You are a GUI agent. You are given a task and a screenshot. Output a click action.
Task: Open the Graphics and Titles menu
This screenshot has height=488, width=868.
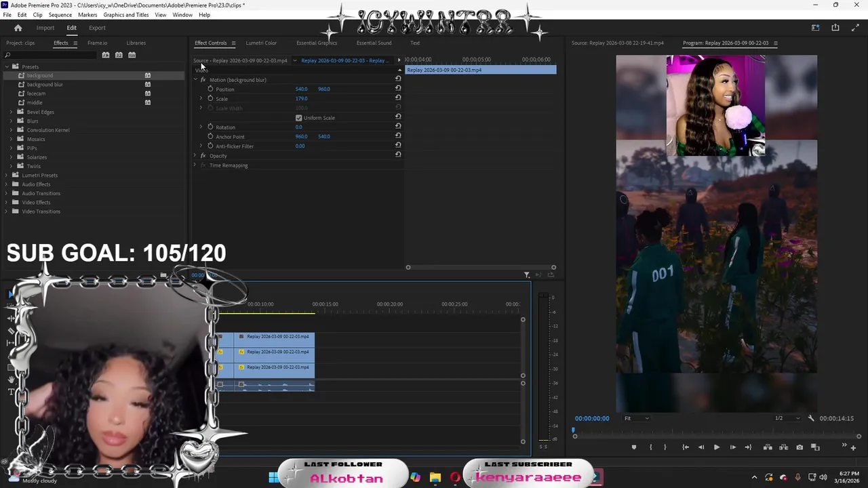pos(126,15)
